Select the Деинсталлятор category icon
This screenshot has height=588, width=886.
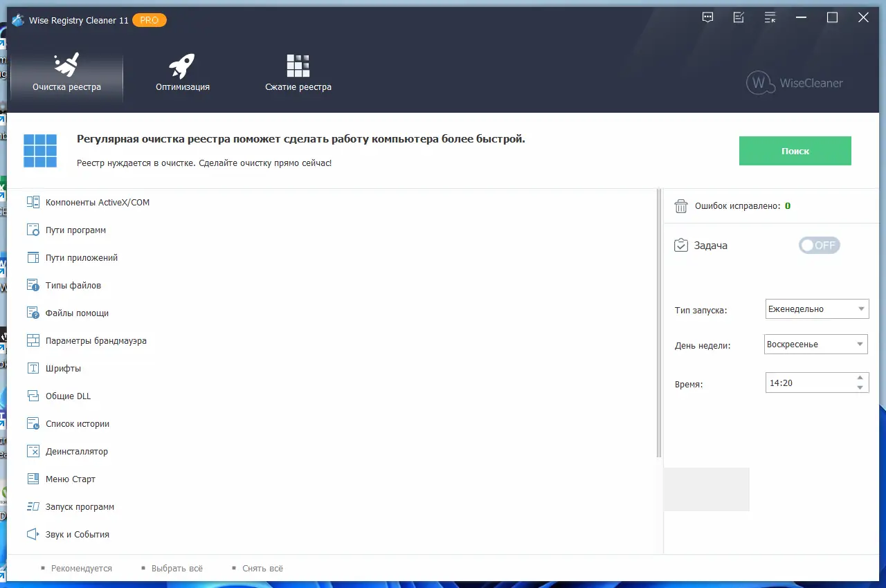click(x=33, y=451)
